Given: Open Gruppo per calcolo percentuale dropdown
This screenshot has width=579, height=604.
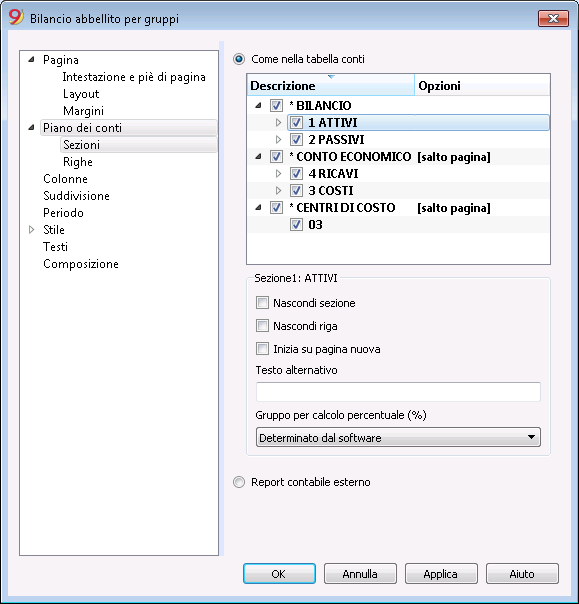Looking at the screenshot, I should [x=398, y=438].
